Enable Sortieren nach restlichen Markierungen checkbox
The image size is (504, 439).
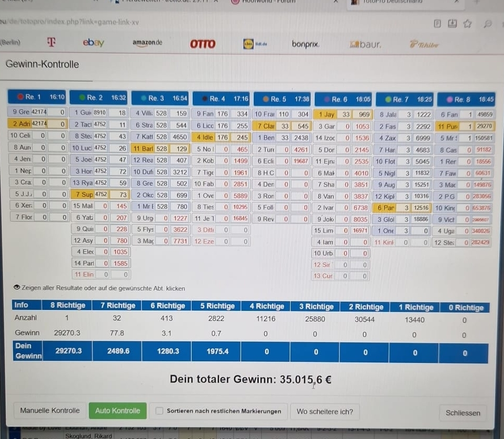[160, 411]
